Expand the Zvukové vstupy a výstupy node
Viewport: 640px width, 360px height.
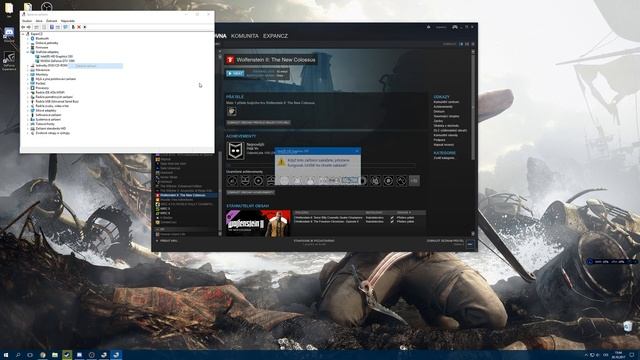click(28, 133)
